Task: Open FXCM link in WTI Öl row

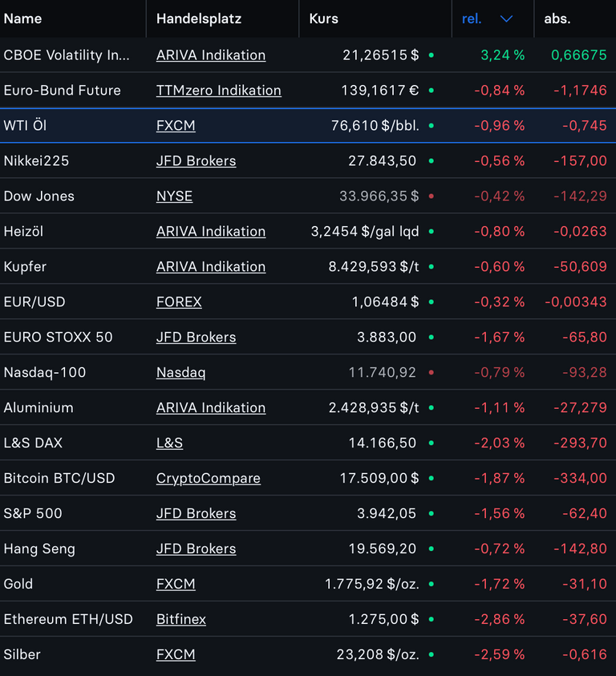Action: pyautogui.click(x=176, y=125)
